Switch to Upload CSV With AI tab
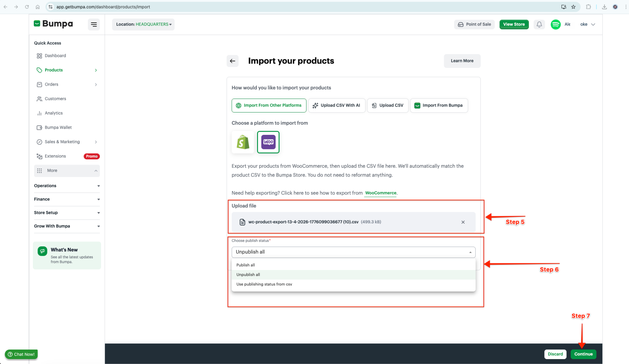 coord(337,105)
